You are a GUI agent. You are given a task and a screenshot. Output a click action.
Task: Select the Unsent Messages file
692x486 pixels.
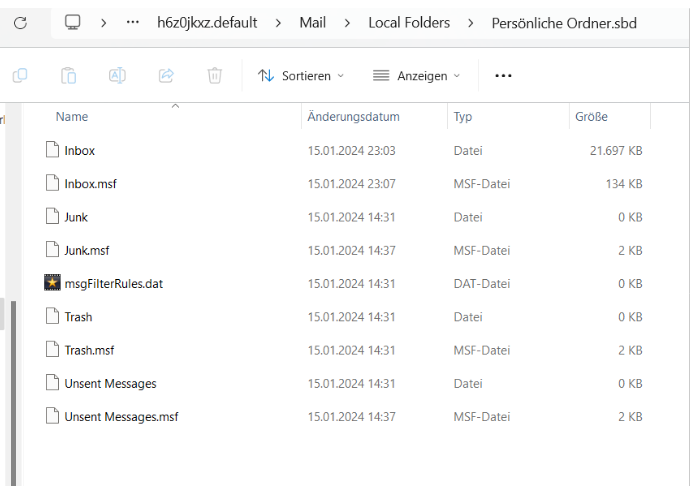pyautogui.click(x=110, y=384)
